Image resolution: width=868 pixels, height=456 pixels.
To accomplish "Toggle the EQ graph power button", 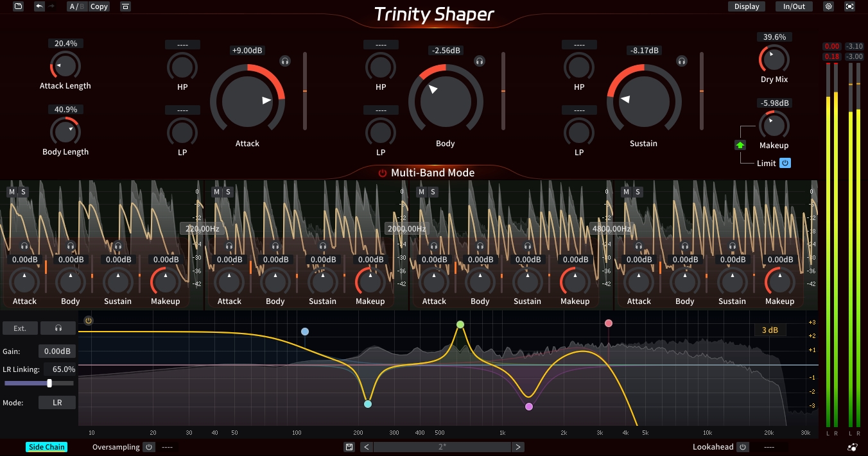I will click(89, 321).
